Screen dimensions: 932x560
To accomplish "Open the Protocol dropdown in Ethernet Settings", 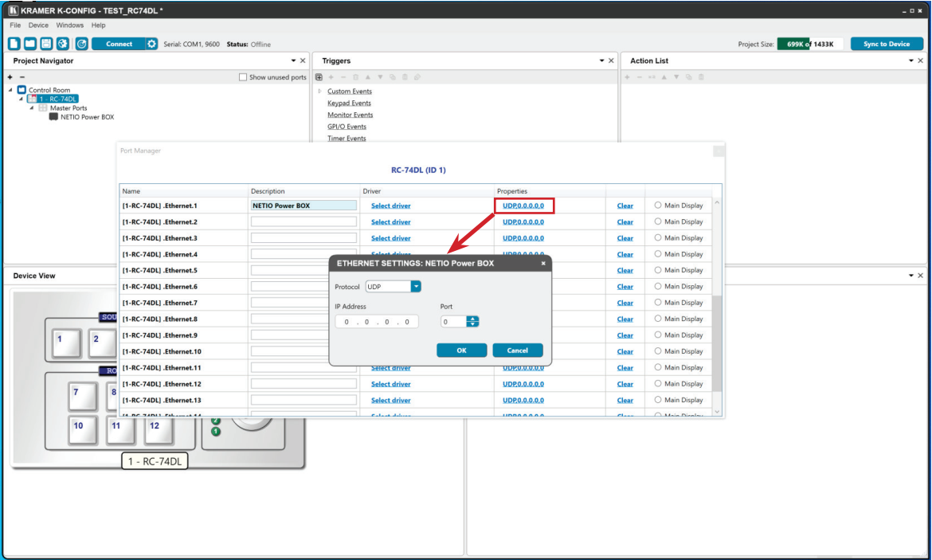I will click(416, 287).
